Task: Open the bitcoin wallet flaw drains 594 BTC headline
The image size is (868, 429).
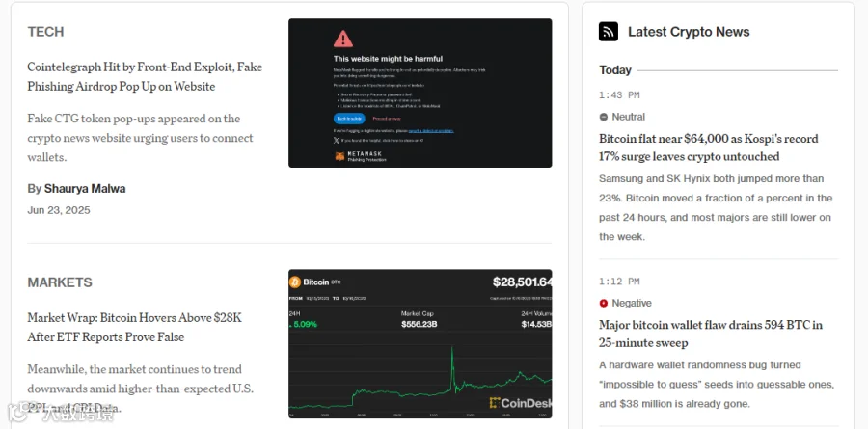Action: pyautogui.click(x=710, y=334)
